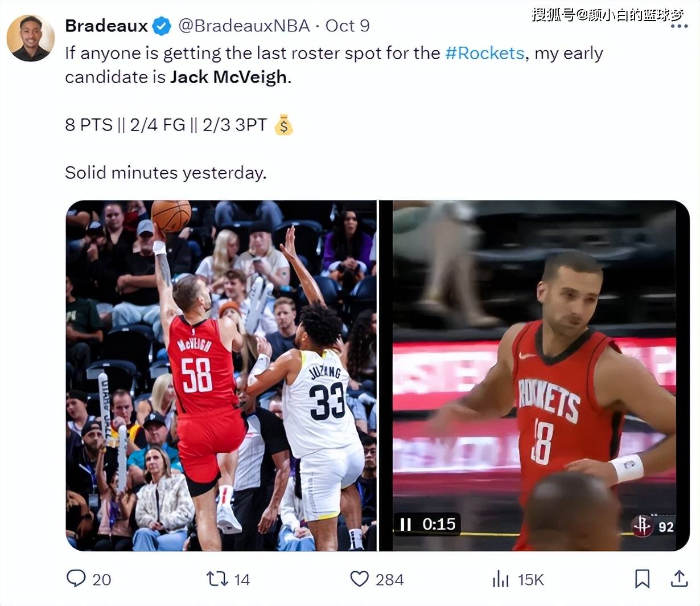Bookmark this tweet
Image resolution: width=700 pixels, height=606 pixels.
coord(643,579)
